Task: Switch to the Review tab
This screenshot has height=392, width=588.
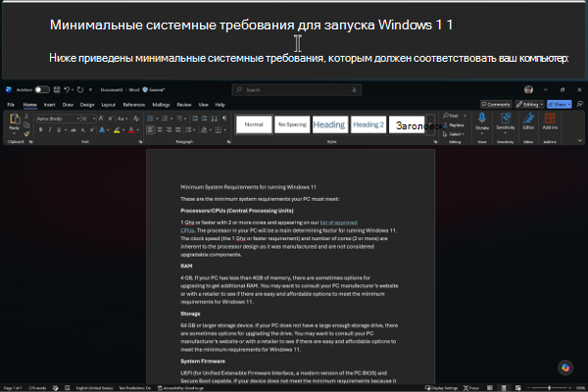Action: point(184,105)
